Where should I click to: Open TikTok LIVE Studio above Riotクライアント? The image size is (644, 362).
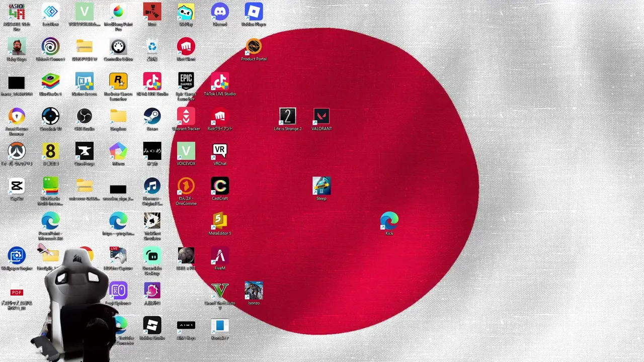pos(220,81)
